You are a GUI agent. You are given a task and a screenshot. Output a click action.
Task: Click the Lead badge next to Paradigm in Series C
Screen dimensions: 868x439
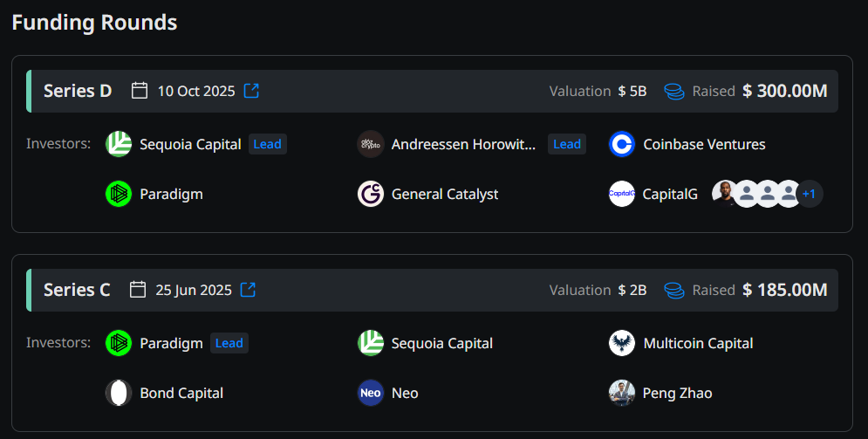point(229,343)
